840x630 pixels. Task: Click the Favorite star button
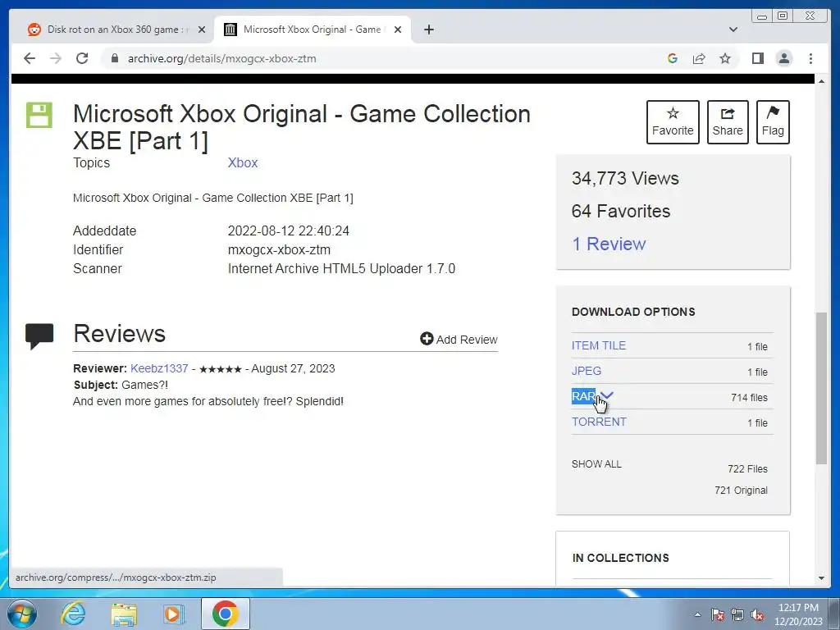673,122
